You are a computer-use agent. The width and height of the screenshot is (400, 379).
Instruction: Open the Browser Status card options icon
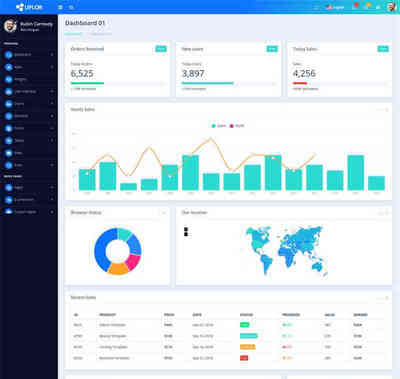(x=164, y=213)
